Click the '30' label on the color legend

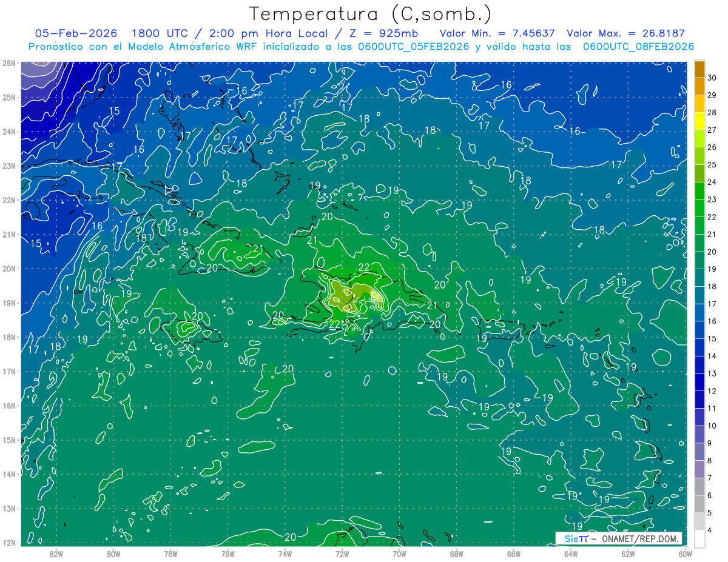coord(712,77)
